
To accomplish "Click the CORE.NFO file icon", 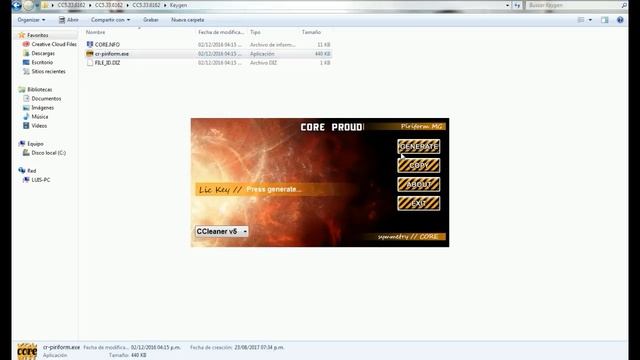I will 90,44.
